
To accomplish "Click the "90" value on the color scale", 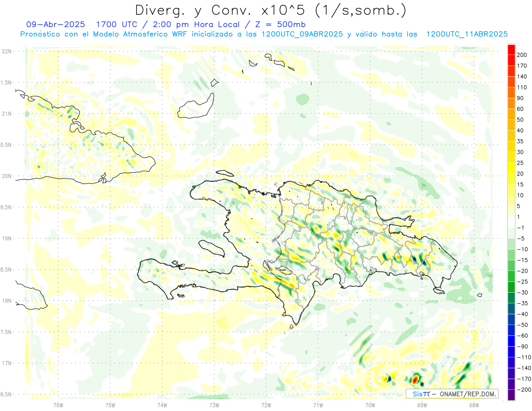I will pos(520,98).
